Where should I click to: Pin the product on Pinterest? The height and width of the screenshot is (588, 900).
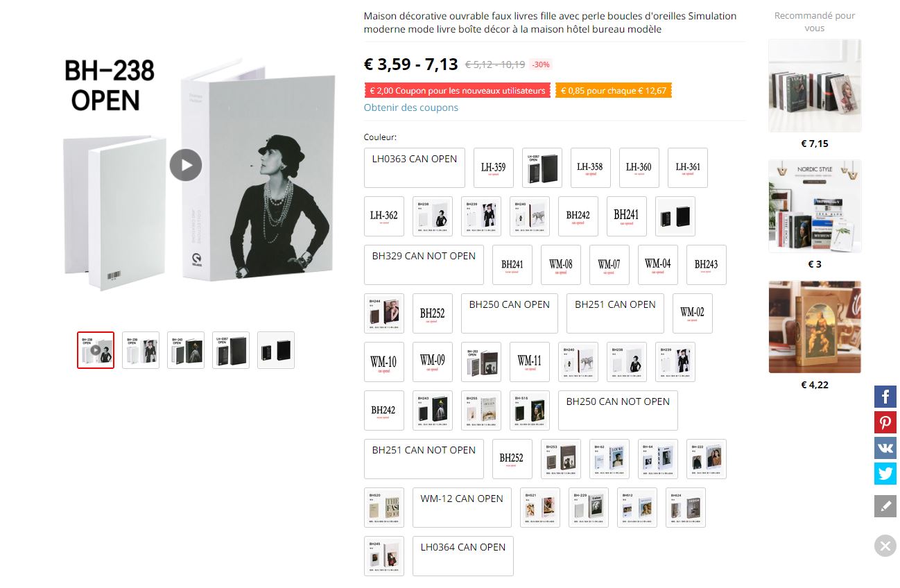coord(885,423)
